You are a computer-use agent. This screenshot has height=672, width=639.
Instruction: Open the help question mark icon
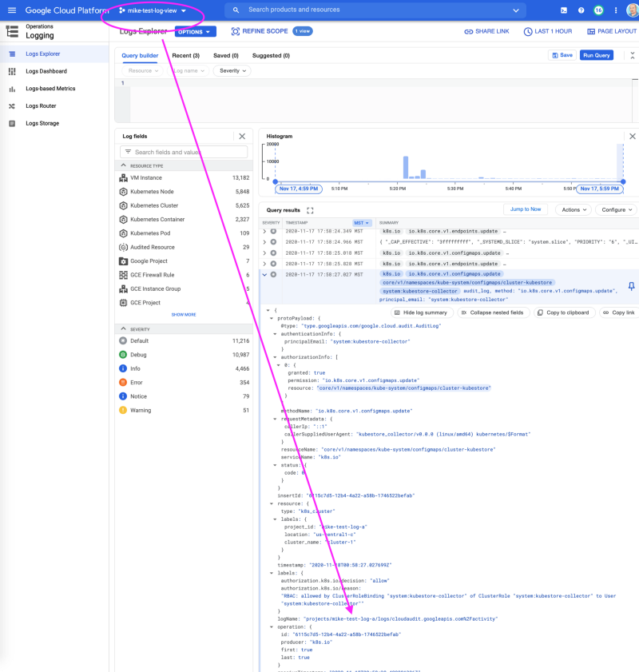[581, 10]
